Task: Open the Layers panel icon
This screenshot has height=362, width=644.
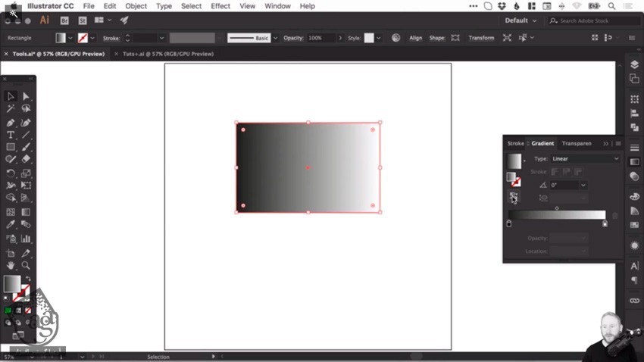Action: click(x=635, y=65)
